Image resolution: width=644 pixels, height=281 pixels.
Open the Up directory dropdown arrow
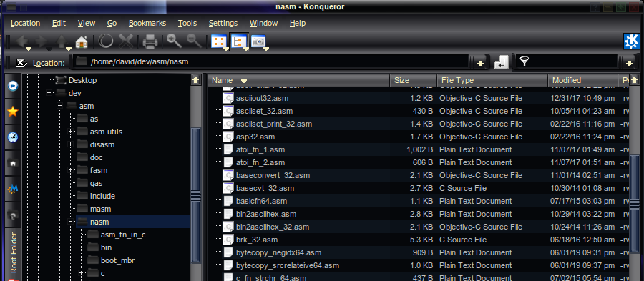click(68, 49)
